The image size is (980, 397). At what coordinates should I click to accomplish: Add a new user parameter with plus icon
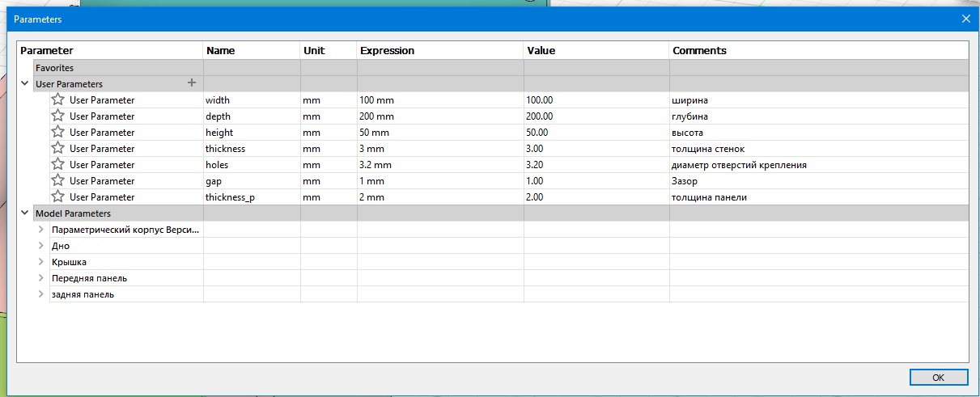[x=192, y=82]
